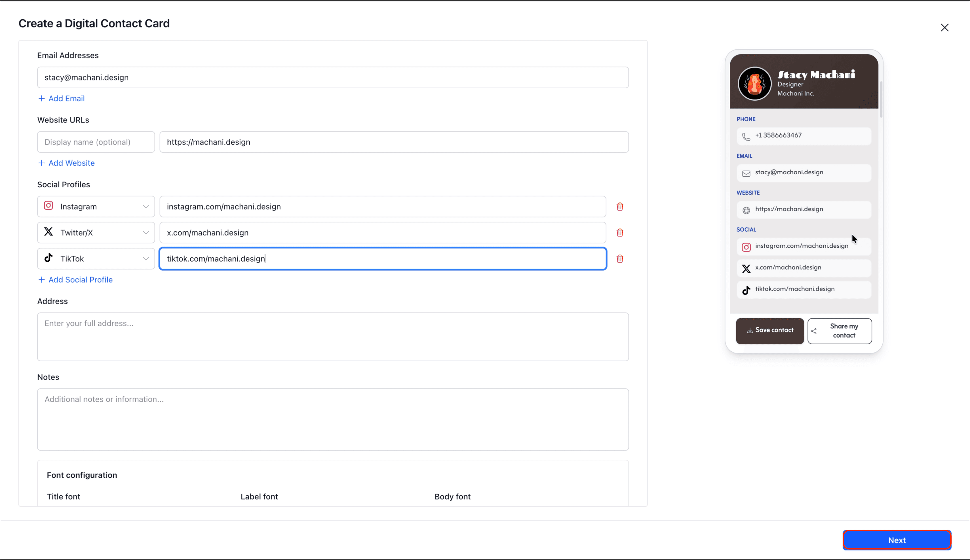This screenshot has width=970, height=560.
Task: Expand the TikTok platform dropdown
Action: 96,259
